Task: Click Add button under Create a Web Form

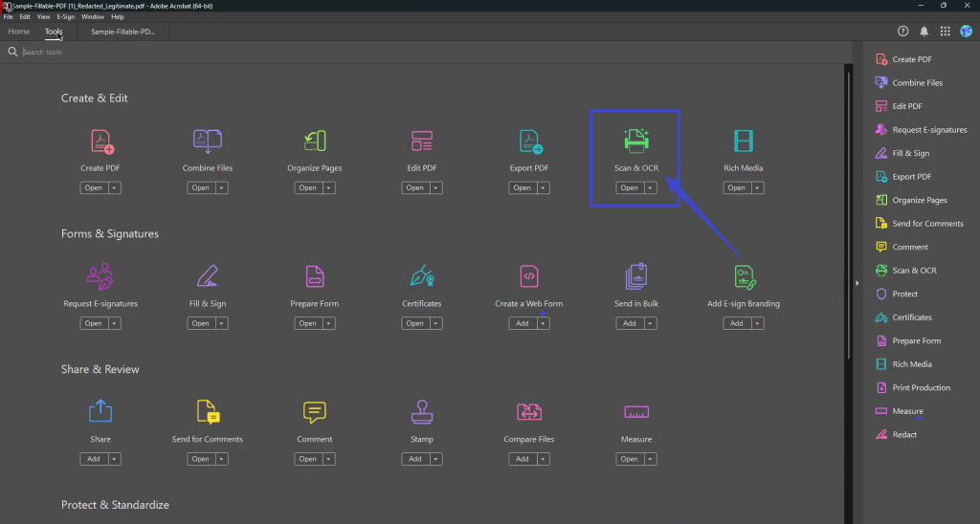Action: tap(523, 323)
